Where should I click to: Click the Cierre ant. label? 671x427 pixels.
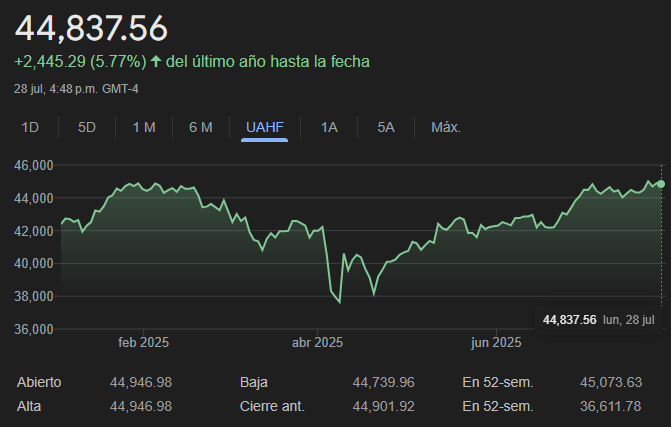(x=272, y=406)
